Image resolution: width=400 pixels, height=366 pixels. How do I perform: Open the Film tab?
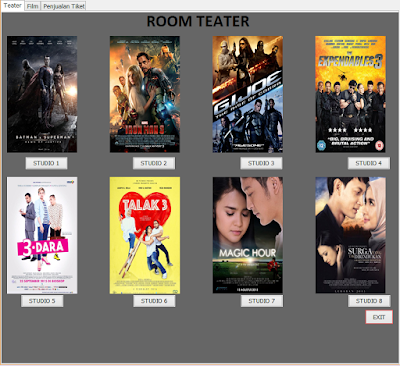[32, 6]
